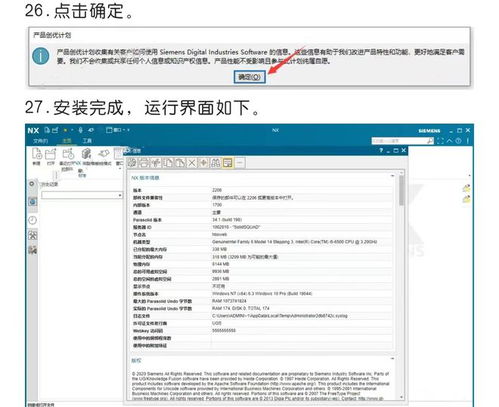Click the assembly load options icon in the ribbon
This screenshot has width=499, height=407.
pyautogui.click(x=86, y=154)
